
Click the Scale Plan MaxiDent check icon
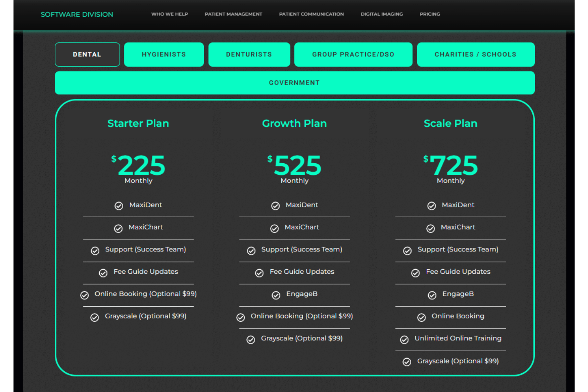click(x=431, y=206)
